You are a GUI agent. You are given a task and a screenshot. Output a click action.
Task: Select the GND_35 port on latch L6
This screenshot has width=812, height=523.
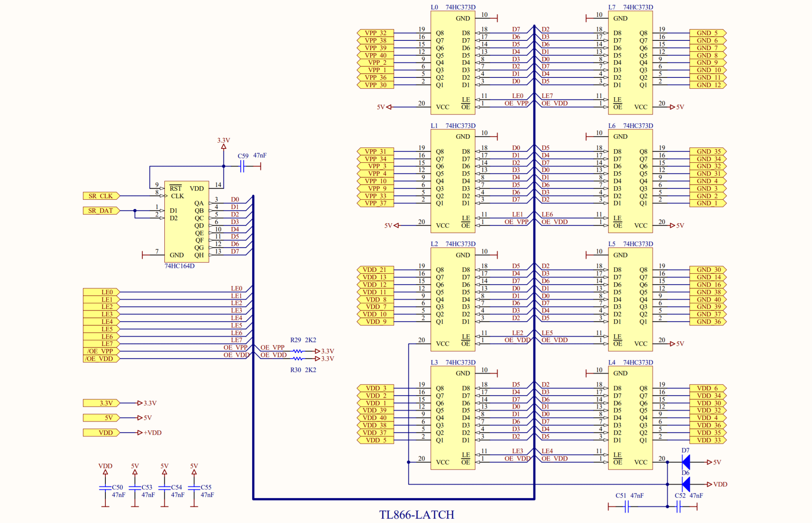(x=707, y=151)
